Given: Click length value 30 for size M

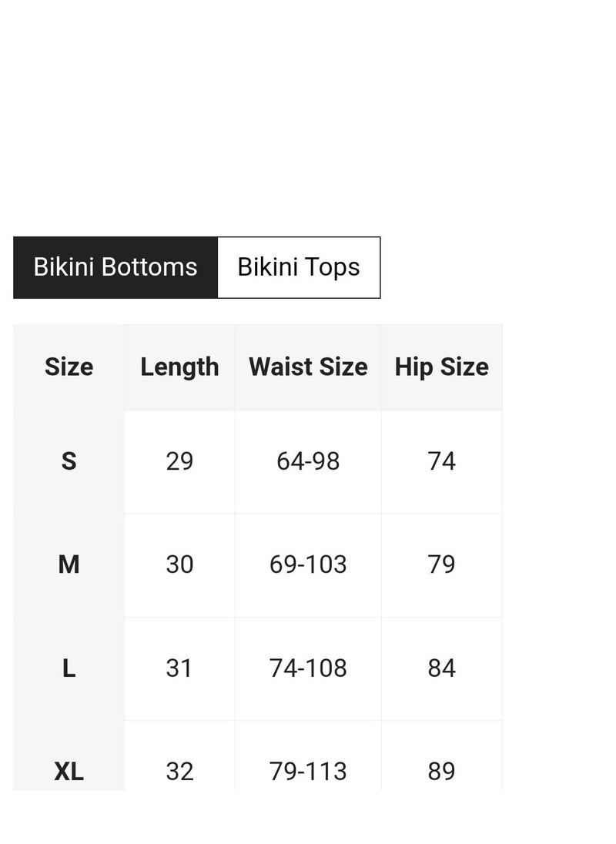Looking at the screenshot, I should point(179,565).
